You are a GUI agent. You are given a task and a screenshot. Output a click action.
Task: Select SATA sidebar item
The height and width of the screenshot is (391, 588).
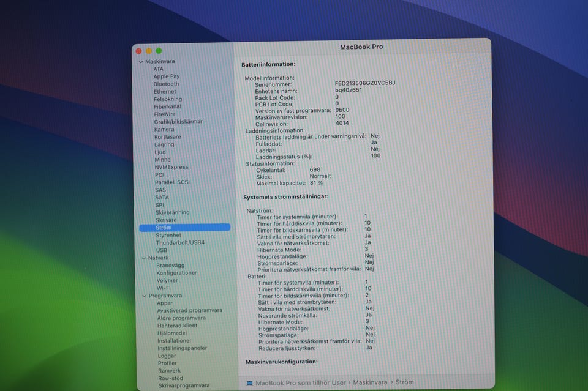[x=162, y=198]
